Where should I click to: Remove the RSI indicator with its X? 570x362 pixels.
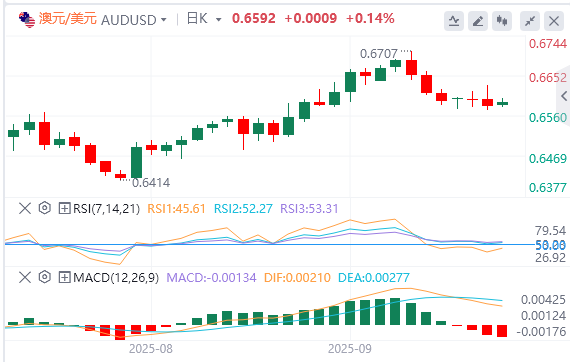[x=25, y=209]
